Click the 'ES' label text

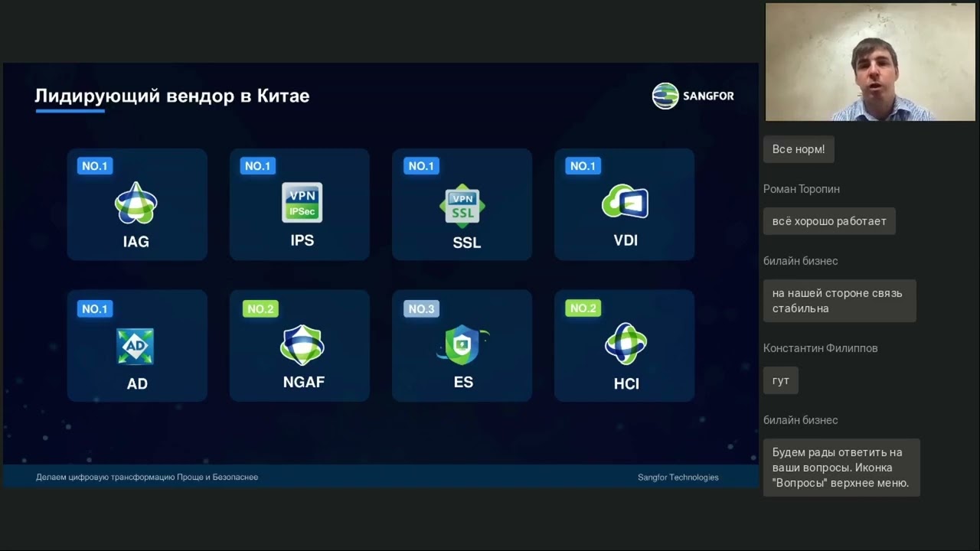tap(463, 382)
